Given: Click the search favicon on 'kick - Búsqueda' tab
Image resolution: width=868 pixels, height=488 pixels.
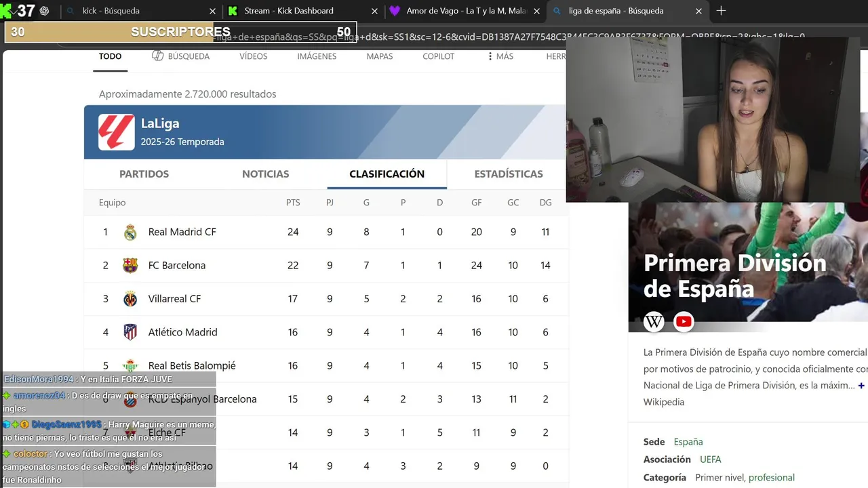Looking at the screenshot, I should click(x=71, y=11).
